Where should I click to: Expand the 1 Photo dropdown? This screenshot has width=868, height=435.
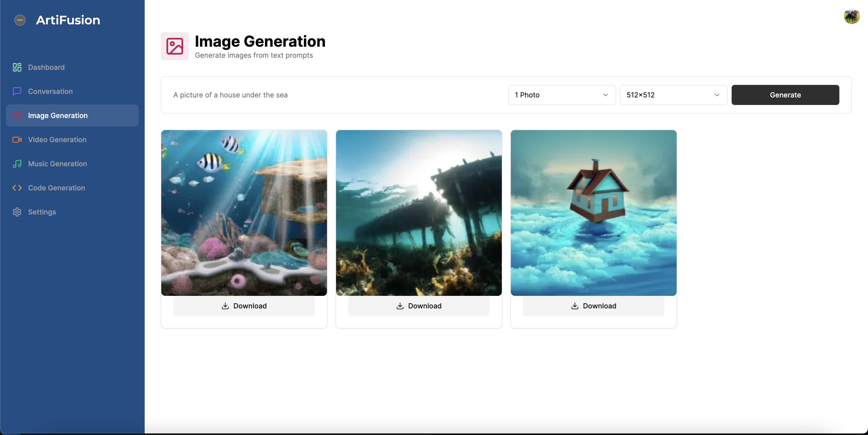(562, 95)
